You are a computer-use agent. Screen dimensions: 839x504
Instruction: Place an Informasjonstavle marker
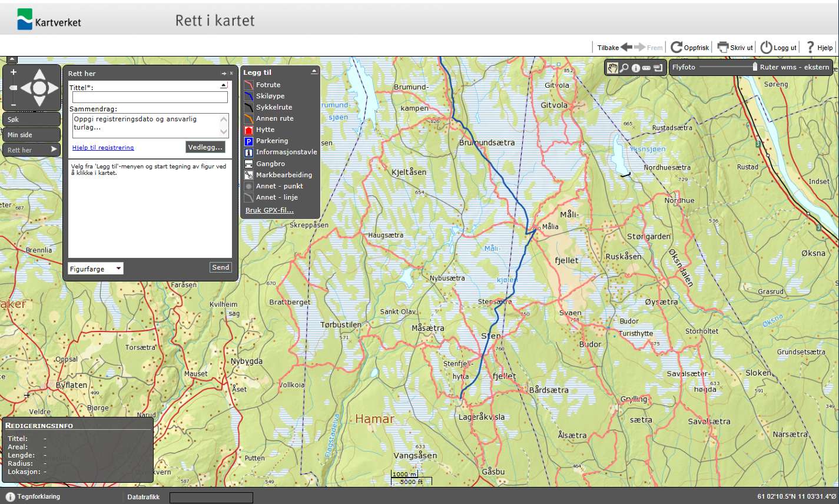[x=280, y=152]
